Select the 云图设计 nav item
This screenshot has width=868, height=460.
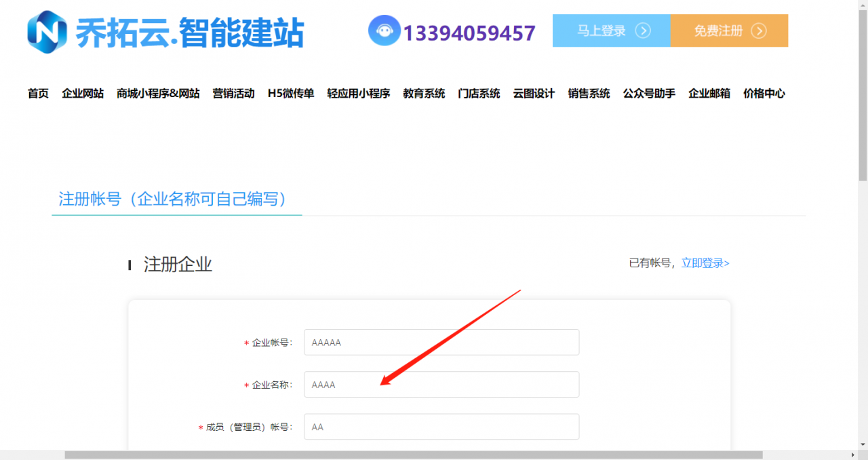coord(534,94)
